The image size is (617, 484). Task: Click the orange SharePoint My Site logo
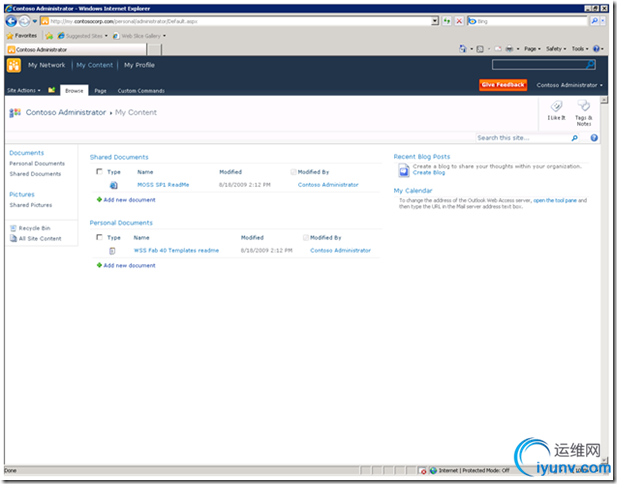[x=14, y=65]
